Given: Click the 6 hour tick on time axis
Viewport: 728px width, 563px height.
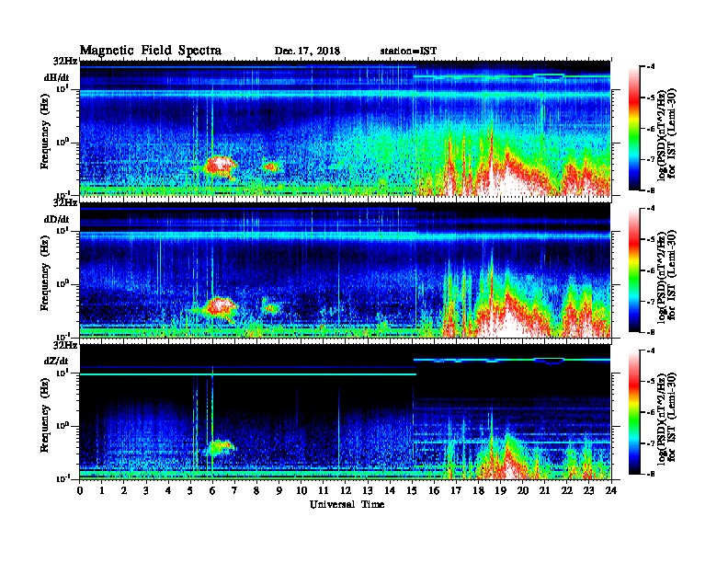Looking at the screenshot, I should point(212,490).
